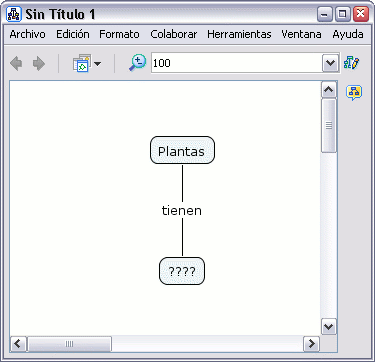The height and width of the screenshot is (362, 375).
Task: Click the vertical scrollbar down arrow
Action: point(329,326)
